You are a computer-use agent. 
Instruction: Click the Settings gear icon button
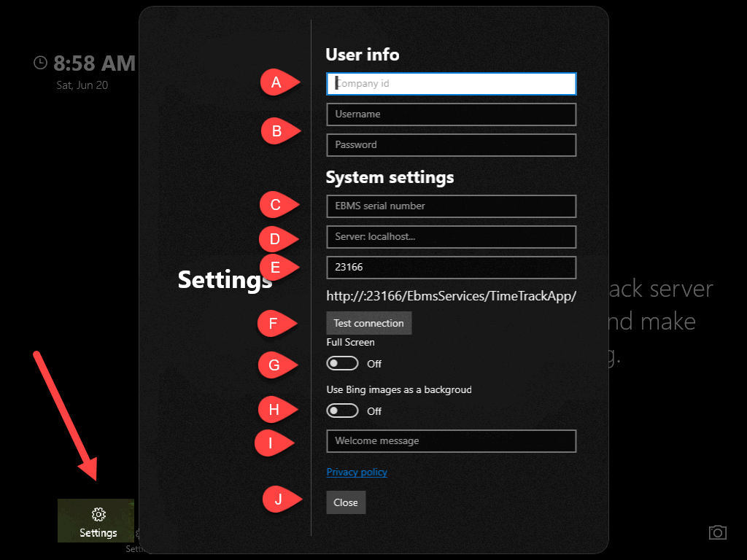click(x=98, y=521)
